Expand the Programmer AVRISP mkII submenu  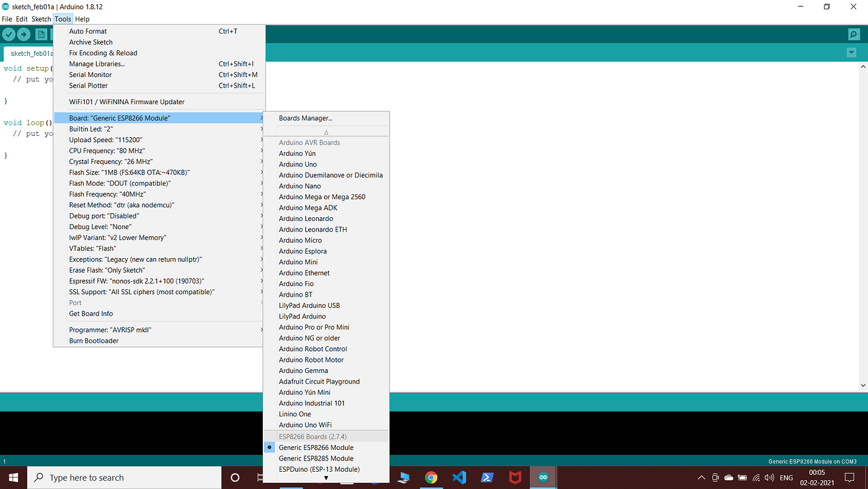(x=159, y=330)
